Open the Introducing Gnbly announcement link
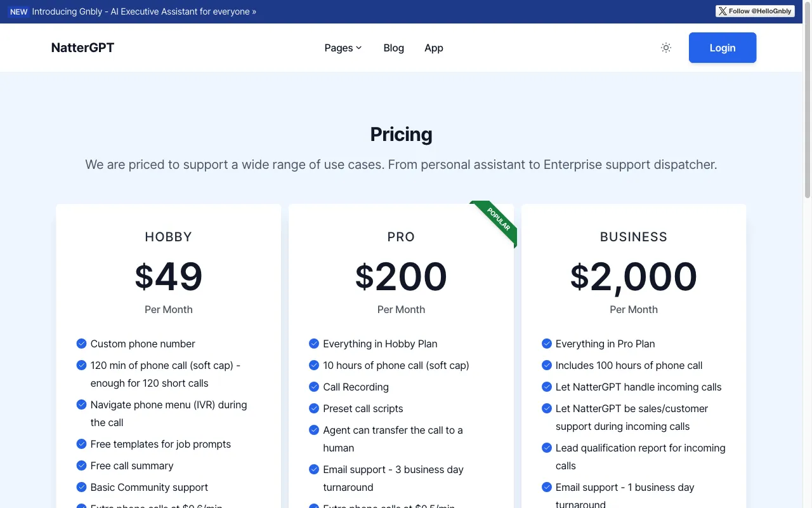 point(144,11)
